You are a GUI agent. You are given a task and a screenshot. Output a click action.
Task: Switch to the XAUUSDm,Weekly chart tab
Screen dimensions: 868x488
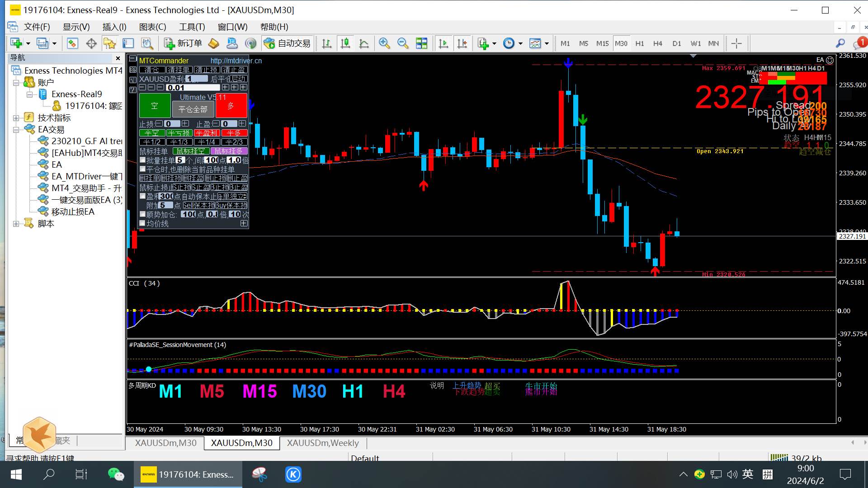[x=323, y=443]
